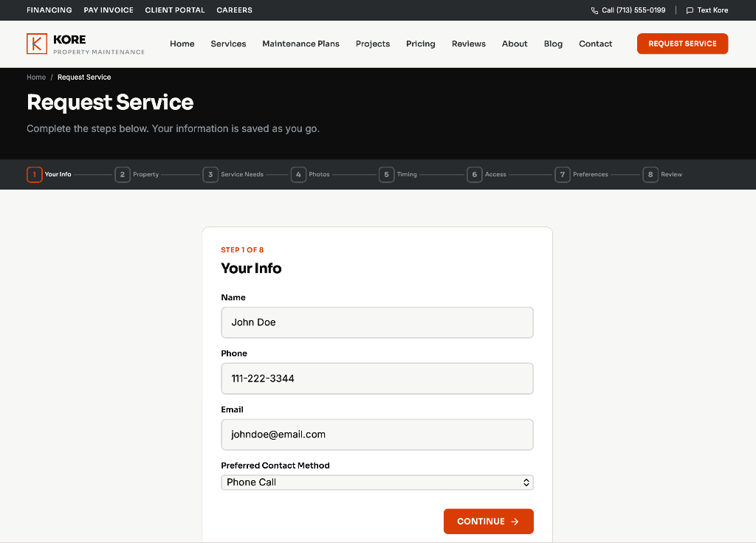The image size is (756, 543).
Task: Click the Home breadcrumb link
Action: [x=36, y=77]
